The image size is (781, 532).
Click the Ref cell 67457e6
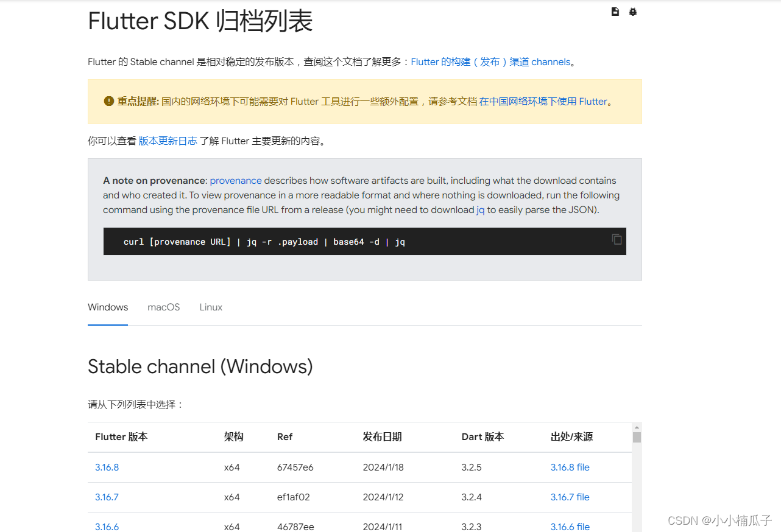point(295,467)
